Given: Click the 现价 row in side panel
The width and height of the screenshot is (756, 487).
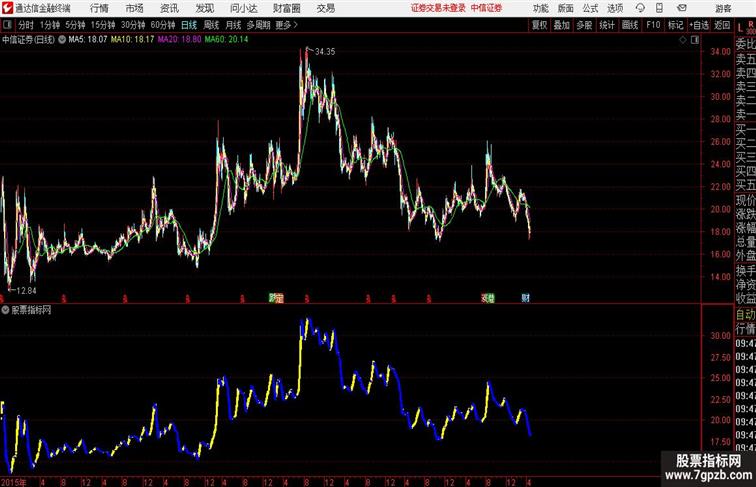Looking at the screenshot, I should 745,200.
